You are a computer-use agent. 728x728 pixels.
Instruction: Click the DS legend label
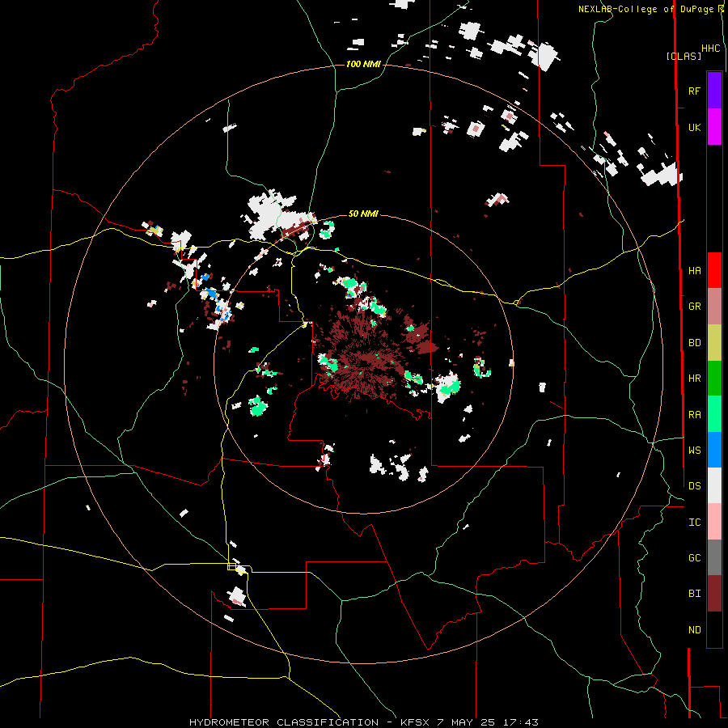point(694,485)
